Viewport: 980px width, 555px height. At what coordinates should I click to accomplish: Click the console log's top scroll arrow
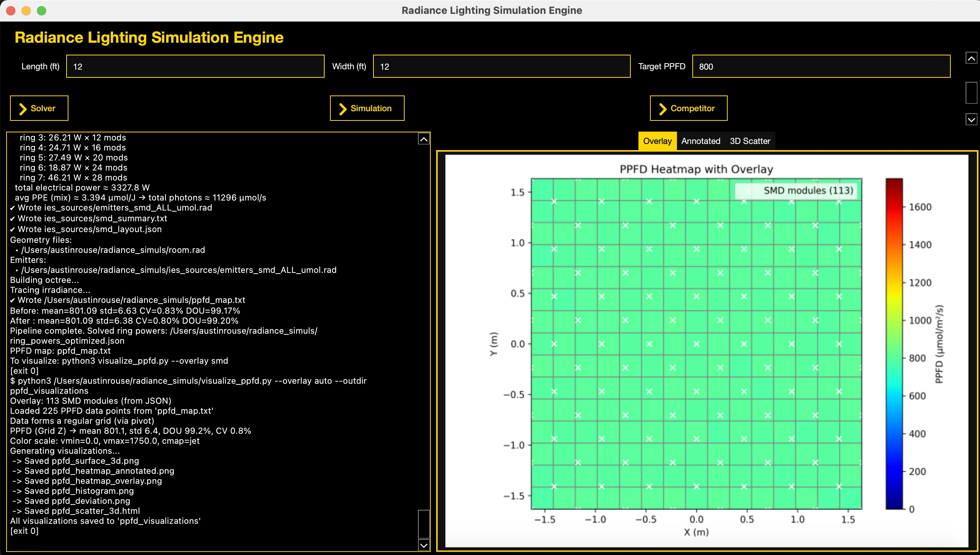pos(423,139)
